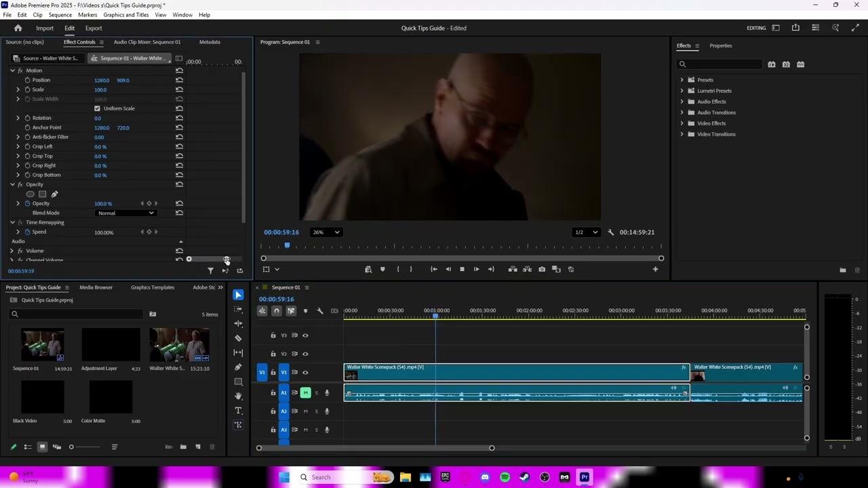The height and width of the screenshot is (488, 868).
Task: Open playback resolution 1/2 dropdown
Action: click(587, 232)
